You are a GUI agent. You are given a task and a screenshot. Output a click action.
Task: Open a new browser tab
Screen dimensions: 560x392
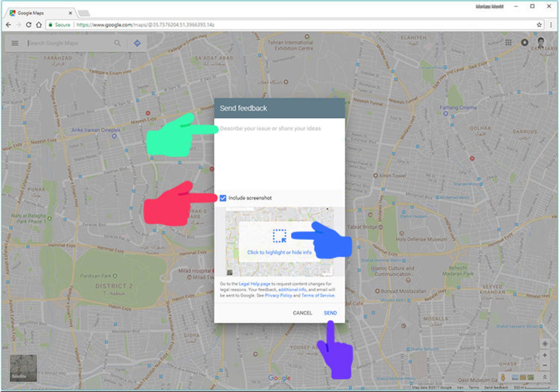tap(84, 13)
